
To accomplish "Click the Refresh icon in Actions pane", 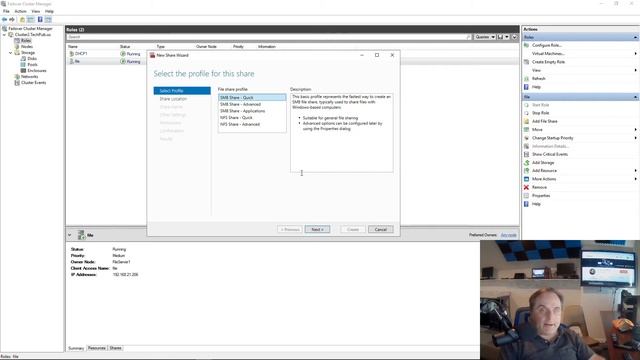I will (x=527, y=78).
